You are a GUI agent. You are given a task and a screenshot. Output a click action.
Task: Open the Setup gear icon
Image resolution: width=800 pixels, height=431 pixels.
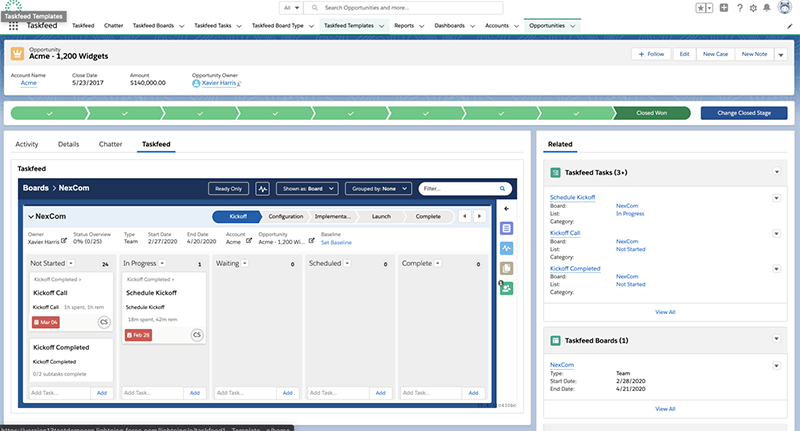tap(753, 8)
